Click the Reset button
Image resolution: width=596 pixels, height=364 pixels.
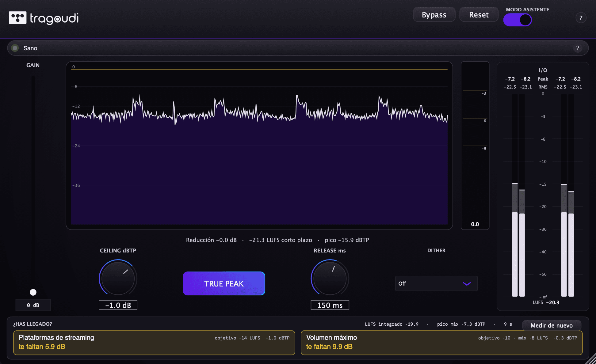[x=479, y=15]
